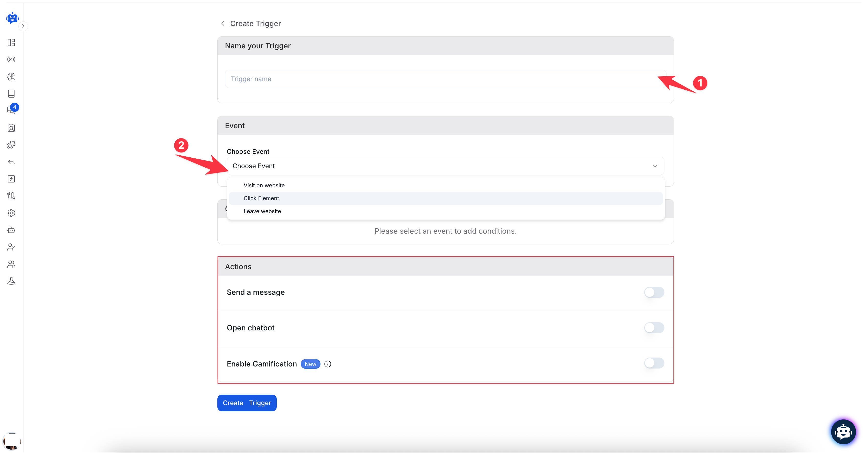Focus the Trigger name input field
Screen dimensions: 868x454
point(438,79)
